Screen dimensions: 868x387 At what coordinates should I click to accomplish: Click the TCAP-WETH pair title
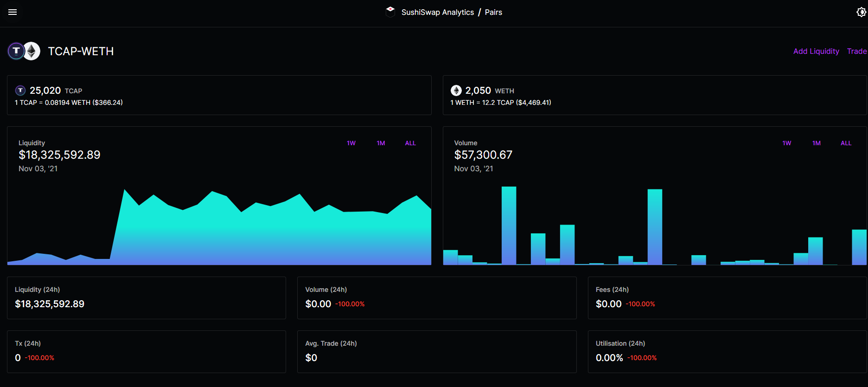tap(81, 51)
